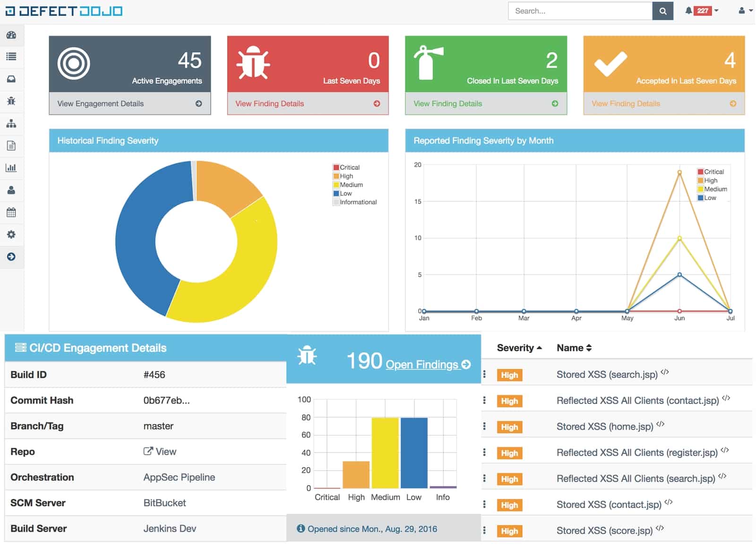Click inside the Search input field
Image resolution: width=756 pixels, height=545 pixels.
[579, 10]
